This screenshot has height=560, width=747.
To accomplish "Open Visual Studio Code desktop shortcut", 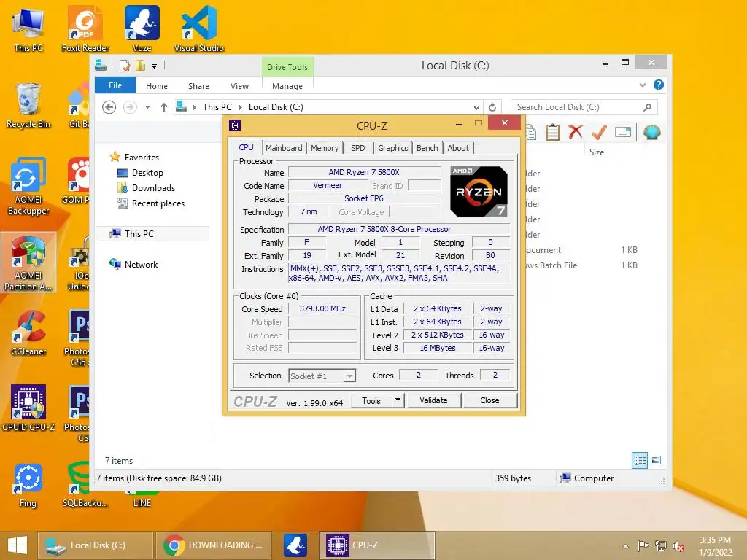I will [198, 28].
